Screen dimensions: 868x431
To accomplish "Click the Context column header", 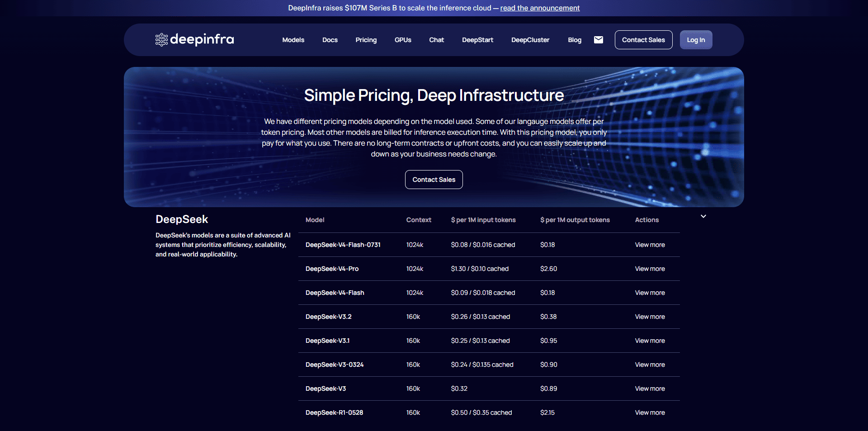I will (419, 220).
